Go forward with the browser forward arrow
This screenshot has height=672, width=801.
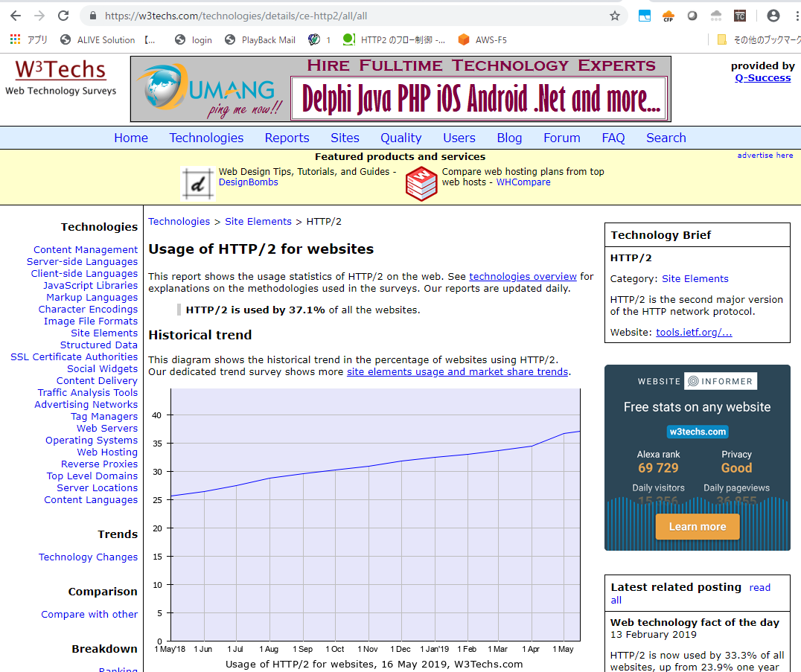(x=39, y=16)
